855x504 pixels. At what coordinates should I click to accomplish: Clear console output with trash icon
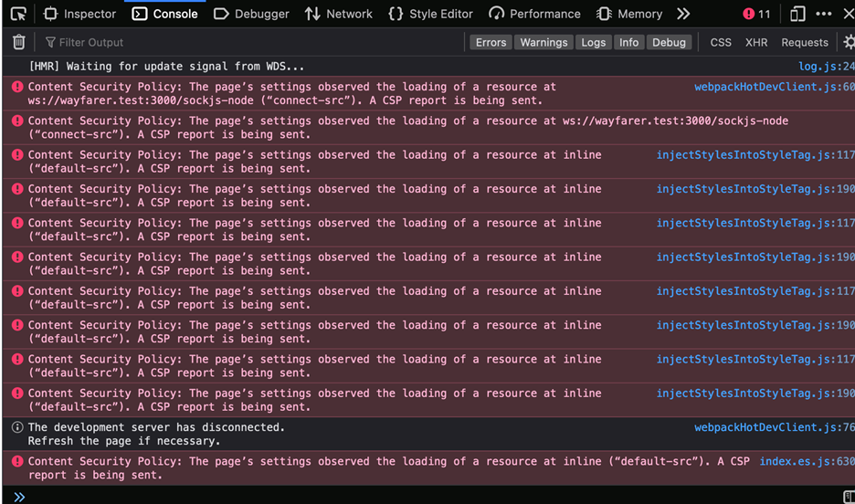tap(18, 42)
